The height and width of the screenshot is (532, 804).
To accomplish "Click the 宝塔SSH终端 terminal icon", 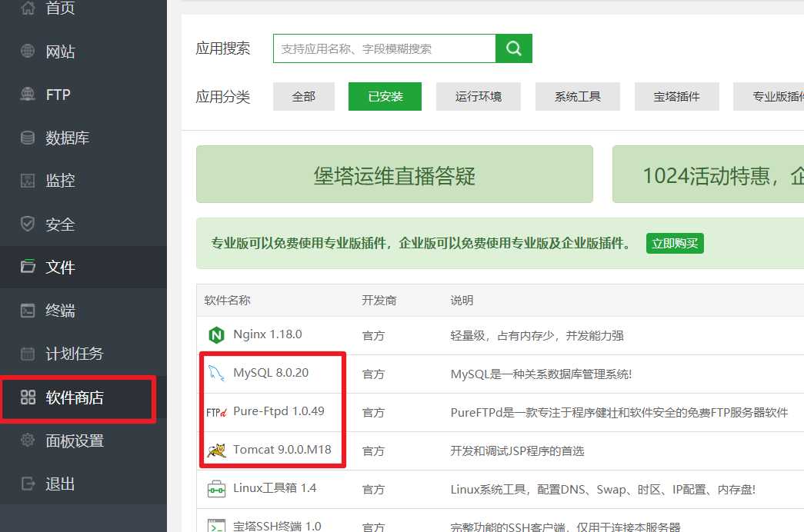I will pyautogui.click(x=216, y=526).
